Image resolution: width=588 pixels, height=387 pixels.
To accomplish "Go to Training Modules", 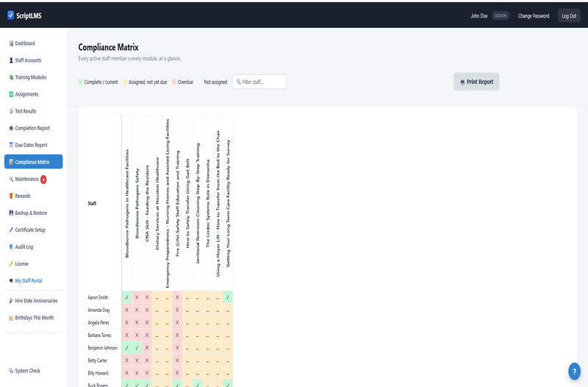I will (x=33, y=77).
